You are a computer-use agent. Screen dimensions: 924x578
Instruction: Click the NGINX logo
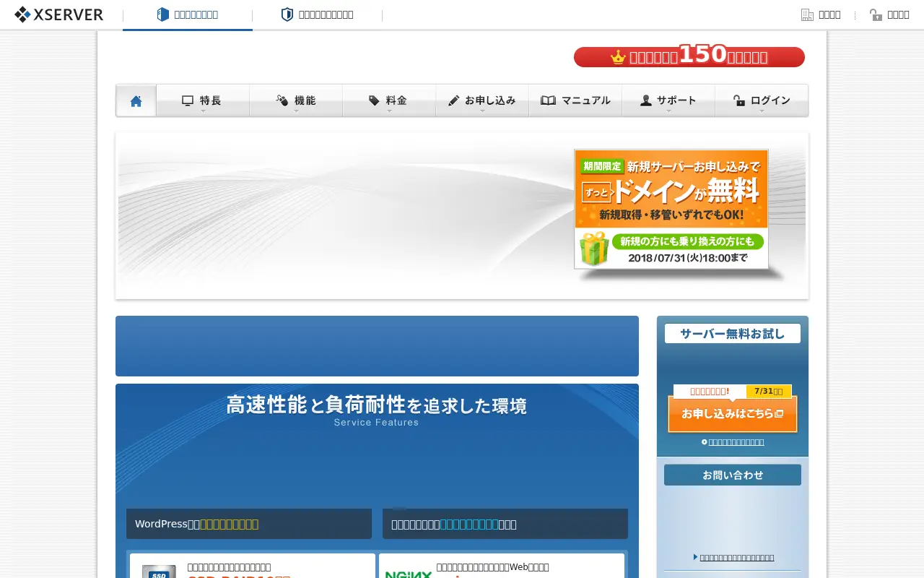tap(409, 574)
